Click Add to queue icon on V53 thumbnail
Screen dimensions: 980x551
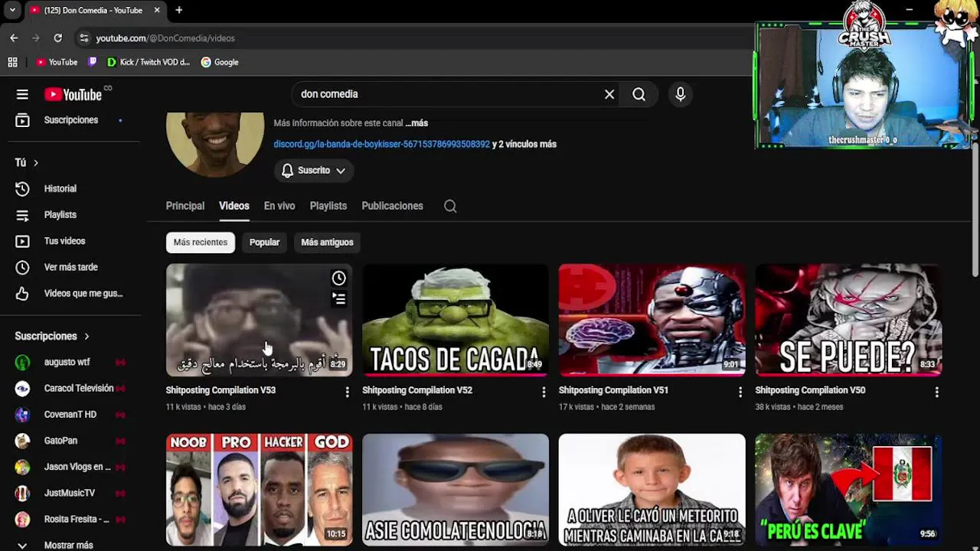coord(339,298)
